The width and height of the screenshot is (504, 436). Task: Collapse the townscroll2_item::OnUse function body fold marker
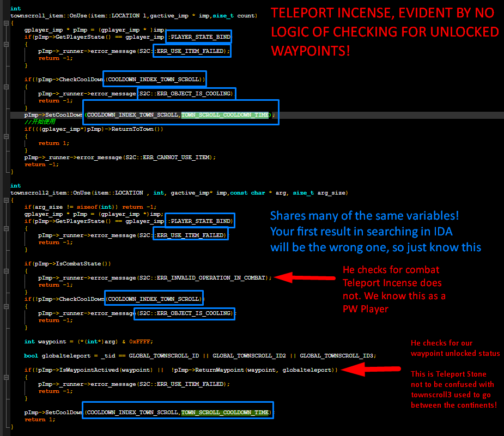(6, 201)
